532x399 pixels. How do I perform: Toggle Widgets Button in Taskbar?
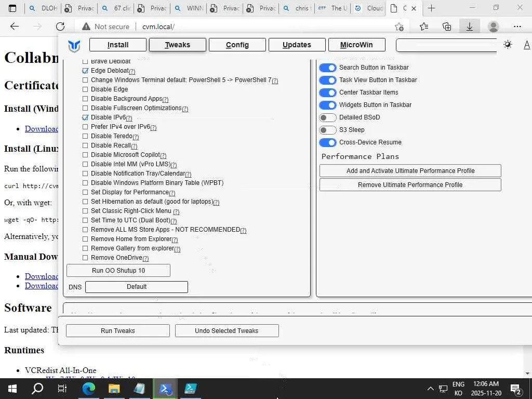[328, 105]
